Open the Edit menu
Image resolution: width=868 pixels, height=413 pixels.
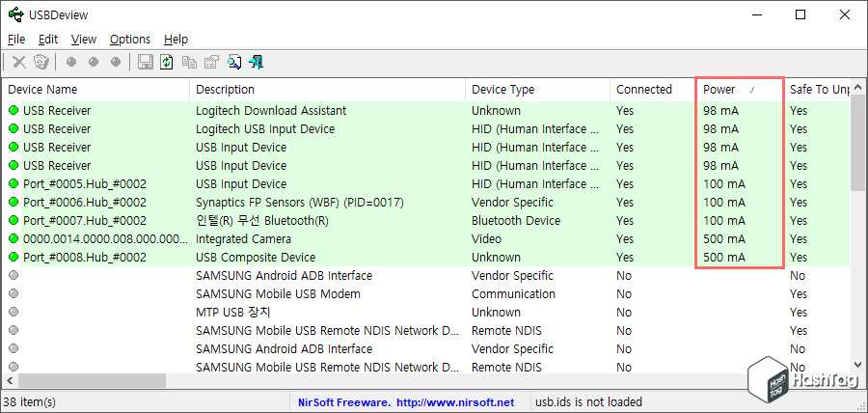pyautogui.click(x=48, y=40)
